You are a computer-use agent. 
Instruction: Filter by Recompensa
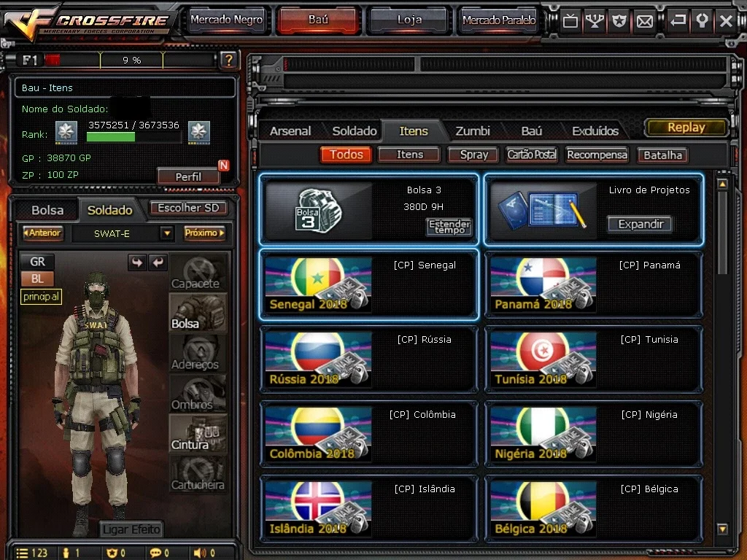(x=597, y=155)
